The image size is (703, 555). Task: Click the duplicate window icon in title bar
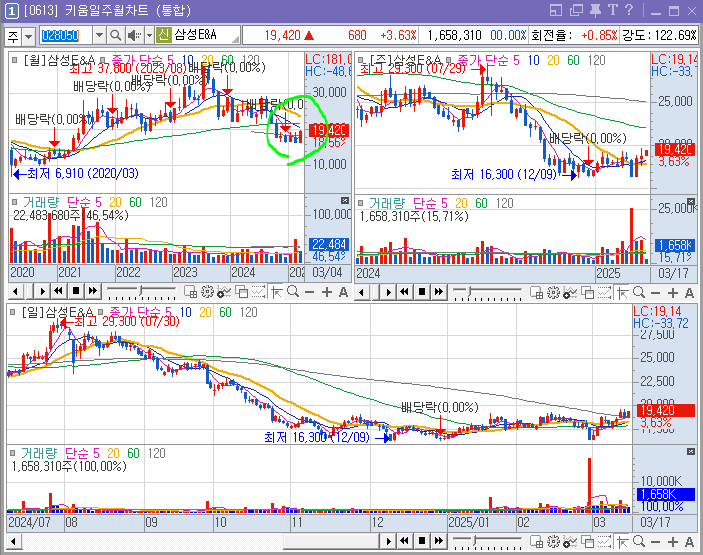coord(576,10)
